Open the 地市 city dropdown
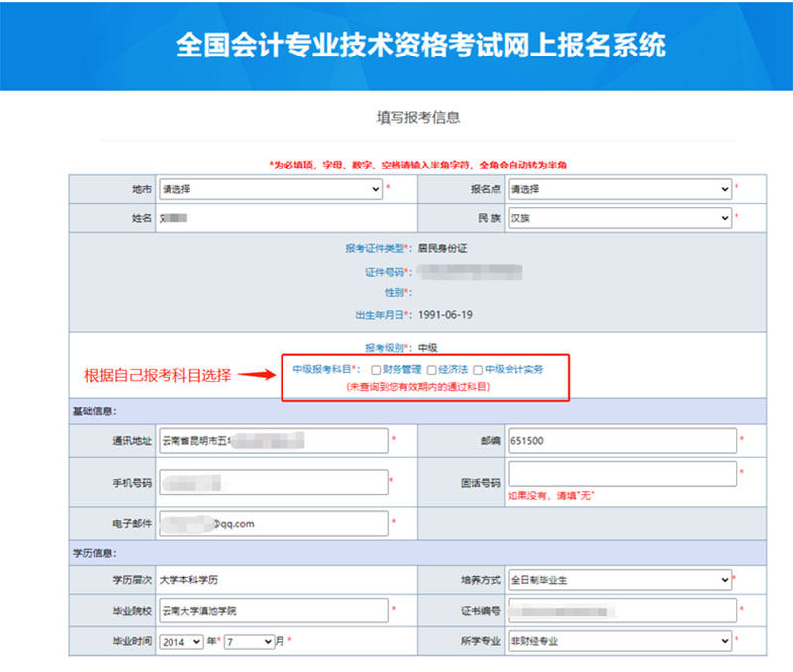Viewport: 793px width, 672px height. click(271, 188)
